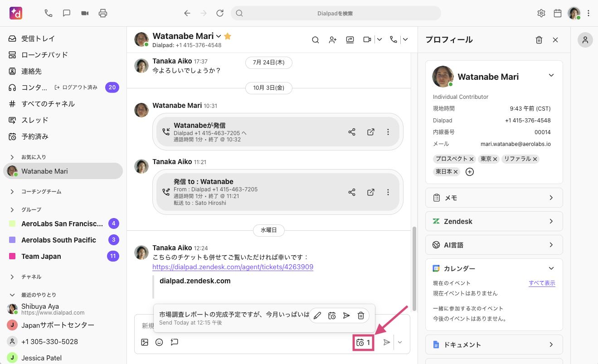Click the すべて表示 calendar link
Image resolution: width=598 pixels, height=364 pixels.
tap(542, 283)
